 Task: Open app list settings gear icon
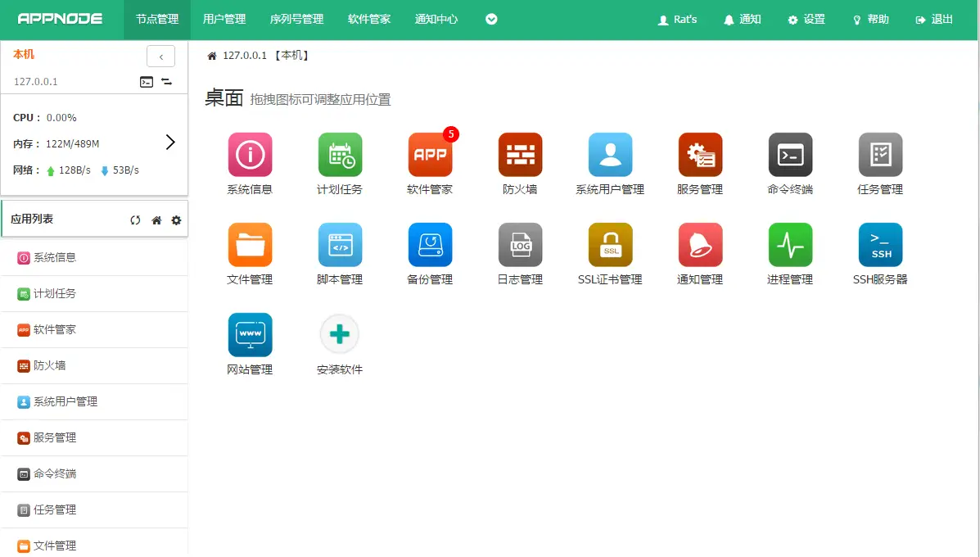click(176, 220)
